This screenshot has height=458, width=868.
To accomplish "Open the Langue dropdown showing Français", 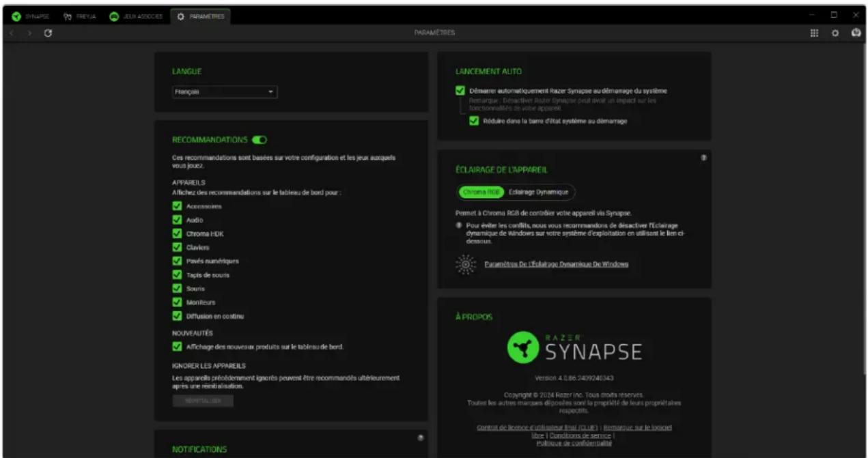I will (225, 91).
